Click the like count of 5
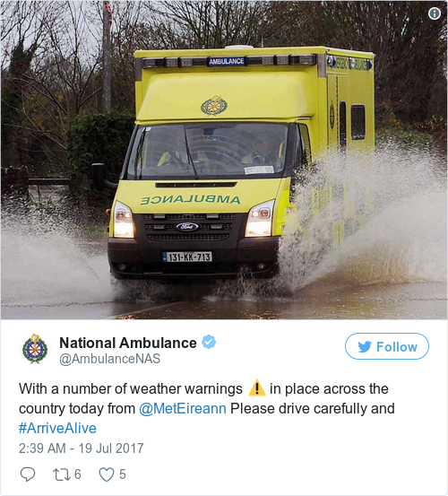The height and width of the screenshot is (496, 448). [123, 474]
